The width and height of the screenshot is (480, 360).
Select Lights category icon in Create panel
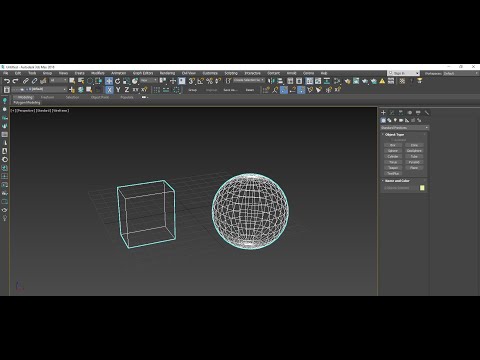395,120
